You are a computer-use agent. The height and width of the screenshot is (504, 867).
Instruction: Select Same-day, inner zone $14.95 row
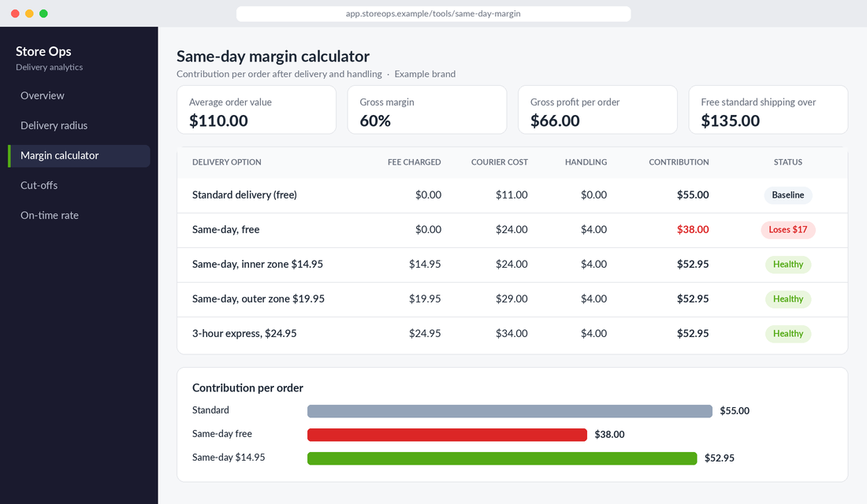click(x=512, y=265)
